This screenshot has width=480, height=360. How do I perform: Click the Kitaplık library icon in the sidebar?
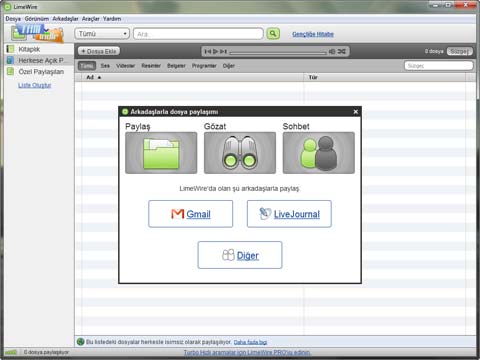[10, 49]
